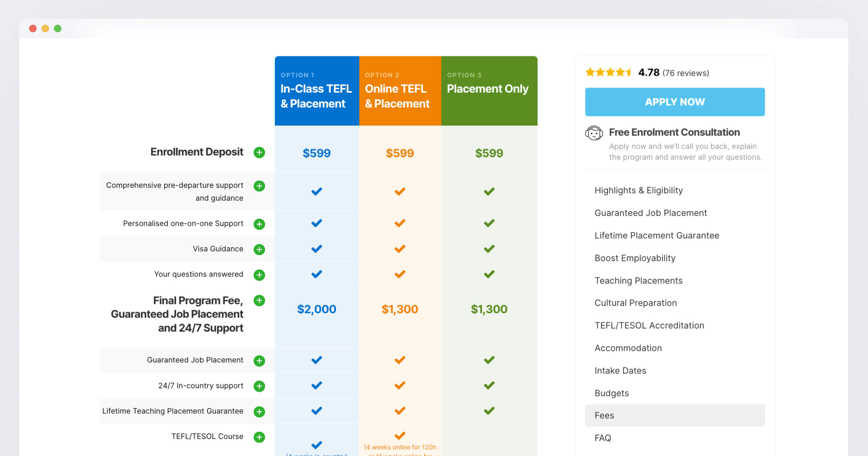
Task: Expand Guaranteed Job Placement row
Action: click(x=259, y=361)
